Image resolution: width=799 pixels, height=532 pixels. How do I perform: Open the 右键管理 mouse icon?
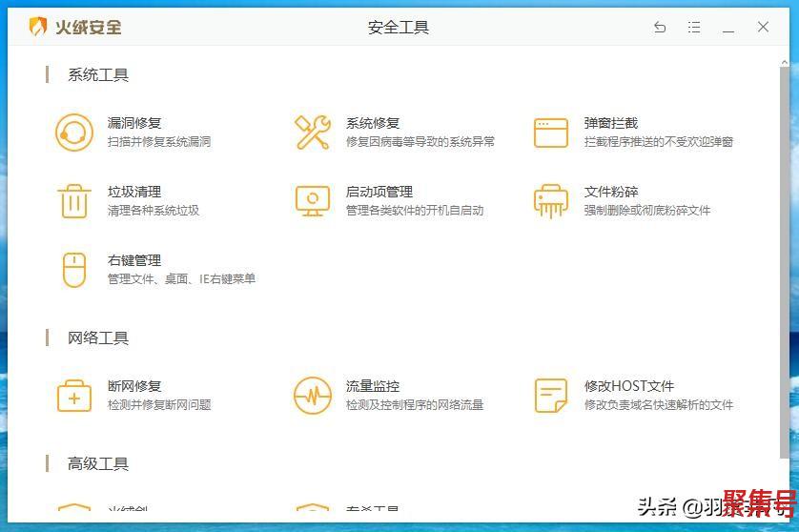point(73,270)
